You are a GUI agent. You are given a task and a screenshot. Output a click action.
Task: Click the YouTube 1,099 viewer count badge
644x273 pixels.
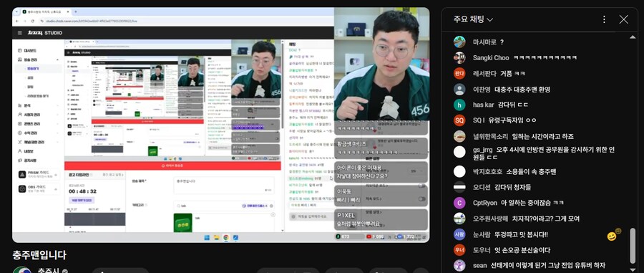(x=375, y=237)
